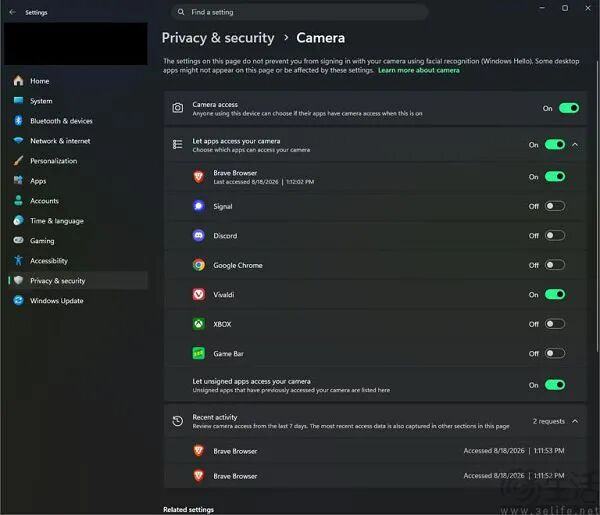Click Brave Browser entry accessed 1:11:53 PM
Screen dimensions: 600x515
click(x=375, y=451)
